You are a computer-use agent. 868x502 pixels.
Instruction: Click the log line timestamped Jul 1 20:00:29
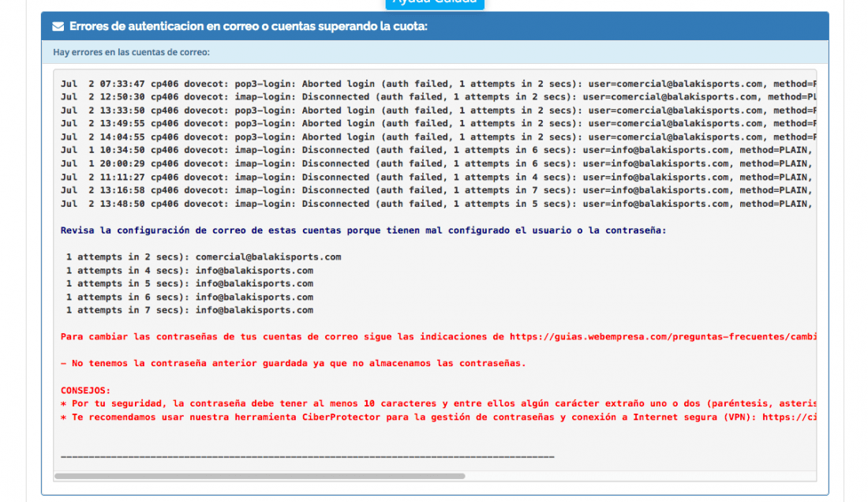tap(439, 164)
